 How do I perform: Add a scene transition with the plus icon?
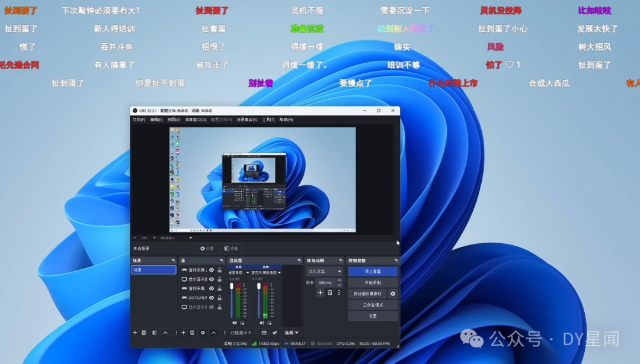pyautogui.click(x=321, y=292)
